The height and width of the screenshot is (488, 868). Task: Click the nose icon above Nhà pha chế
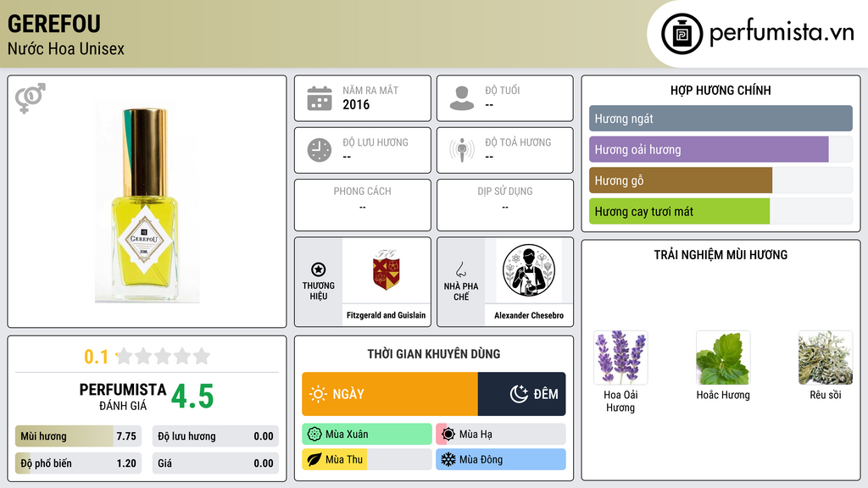[x=460, y=269]
